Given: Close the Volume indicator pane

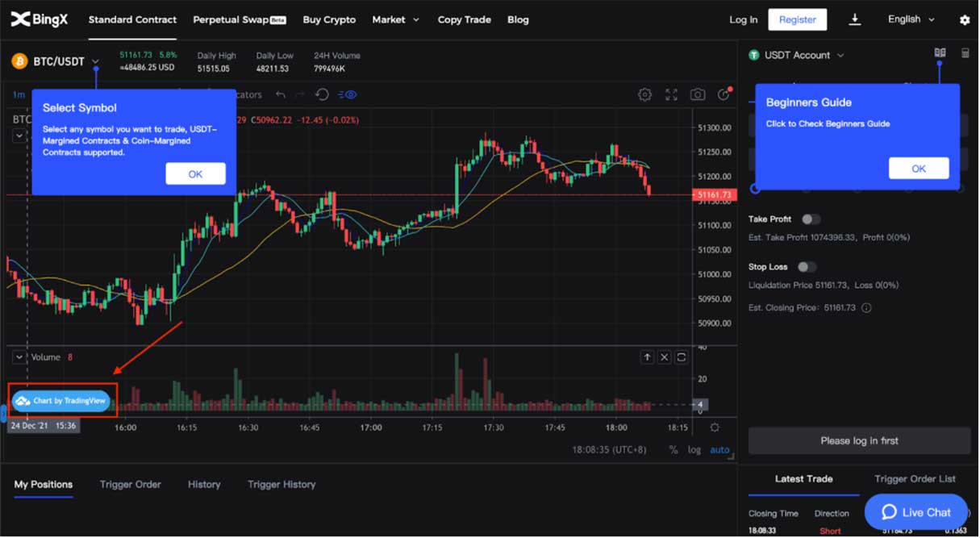Looking at the screenshot, I should click(x=665, y=357).
